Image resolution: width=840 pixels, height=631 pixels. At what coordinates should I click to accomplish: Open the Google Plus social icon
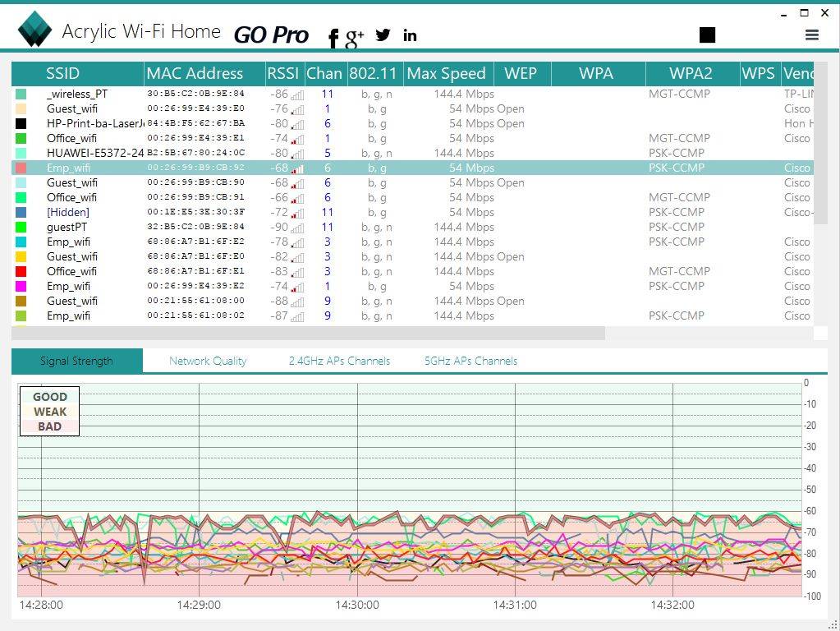click(x=355, y=36)
